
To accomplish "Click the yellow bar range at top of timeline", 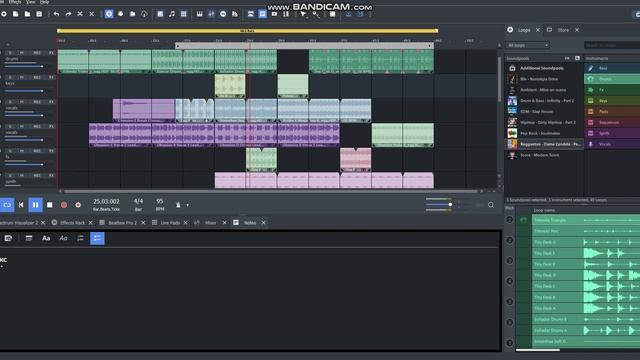I will pyautogui.click(x=247, y=31).
